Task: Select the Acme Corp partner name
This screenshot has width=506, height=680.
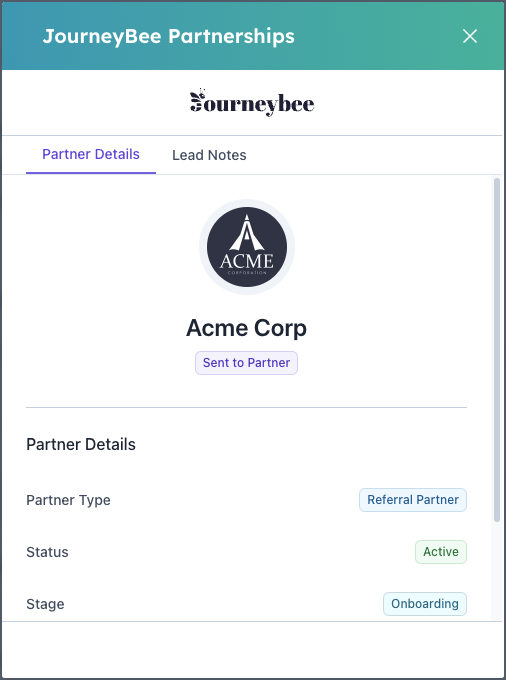Action: 246,328
